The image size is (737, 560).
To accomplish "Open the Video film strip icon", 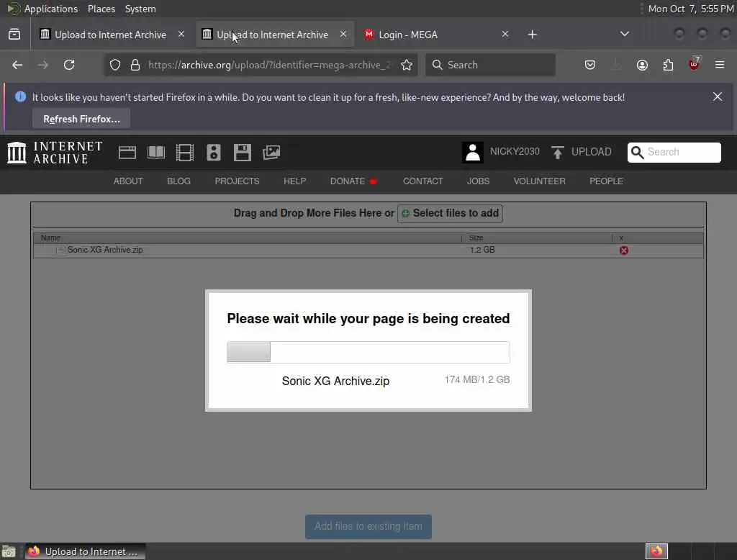I will pos(185,153).
